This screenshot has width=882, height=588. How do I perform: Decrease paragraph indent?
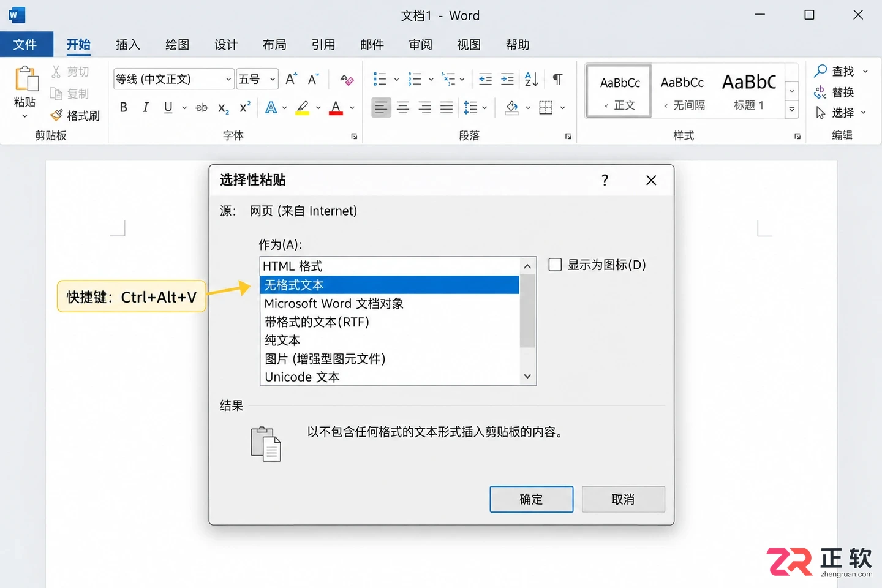pos(485,79)
